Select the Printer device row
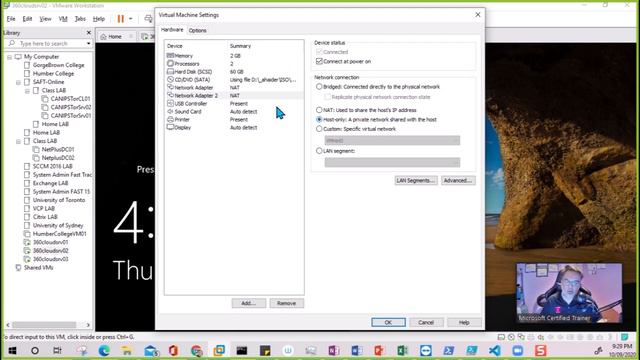 tap(234, 120)
